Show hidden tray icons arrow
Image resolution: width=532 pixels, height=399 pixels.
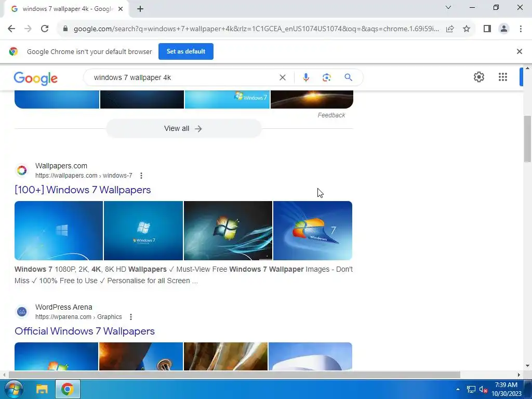click(458, 389)
